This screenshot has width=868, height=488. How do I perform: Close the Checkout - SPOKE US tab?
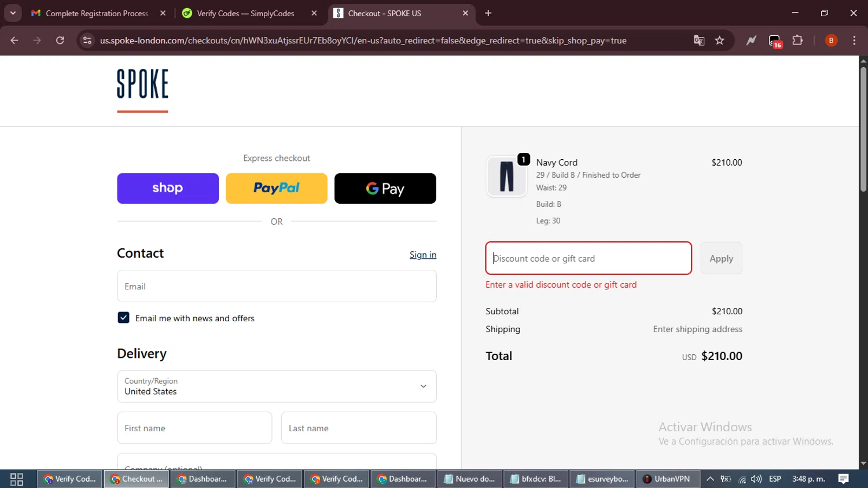465,13
